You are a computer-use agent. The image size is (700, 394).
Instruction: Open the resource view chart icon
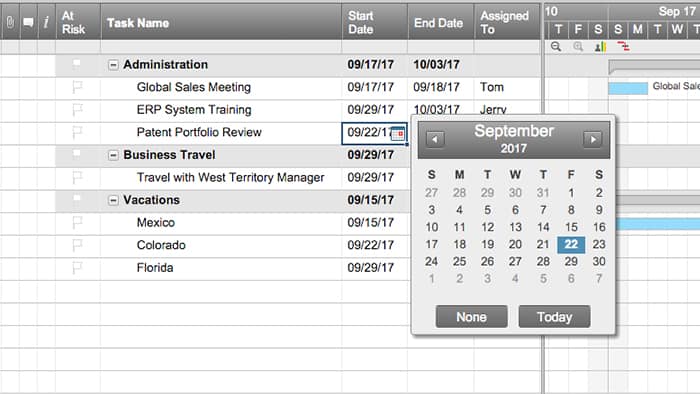(600, 46)
